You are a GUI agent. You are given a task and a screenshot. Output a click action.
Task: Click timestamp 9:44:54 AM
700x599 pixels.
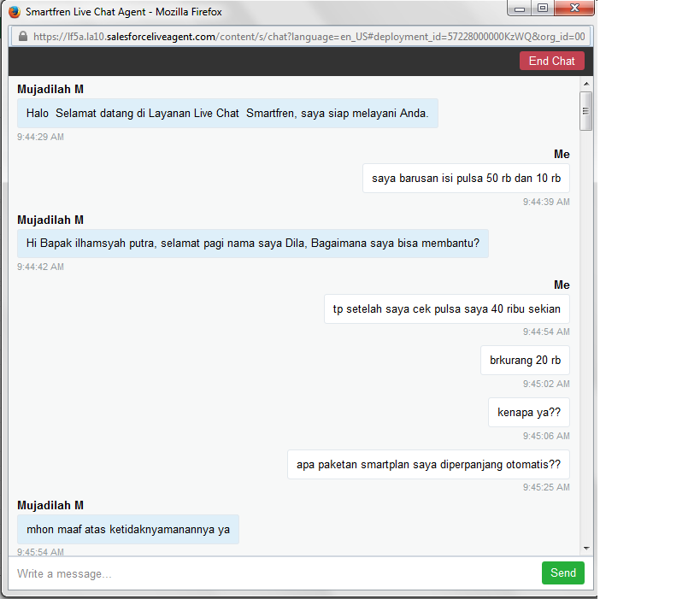tap(546, 332)
